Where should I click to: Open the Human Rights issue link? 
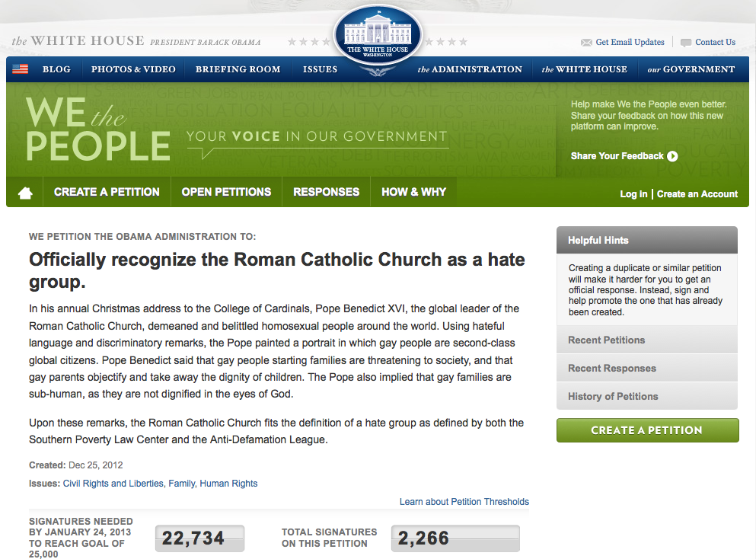click(x=228, y=484)
